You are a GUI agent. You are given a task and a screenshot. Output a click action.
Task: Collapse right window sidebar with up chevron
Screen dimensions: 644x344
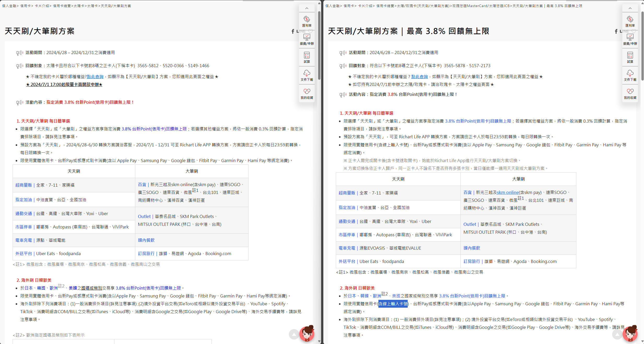pos(630,8)
